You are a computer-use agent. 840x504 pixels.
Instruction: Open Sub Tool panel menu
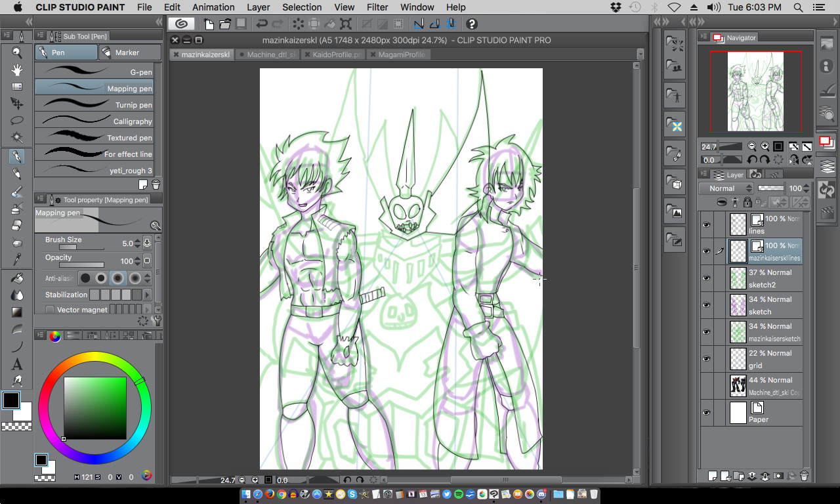click(x=39, y=36)
